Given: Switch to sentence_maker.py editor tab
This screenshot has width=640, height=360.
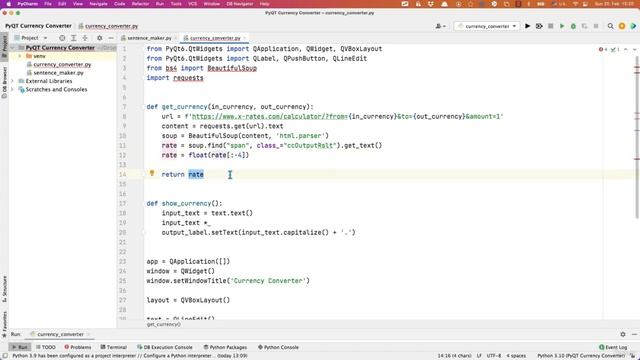Looking at the screenshot, I should (149, 38).
